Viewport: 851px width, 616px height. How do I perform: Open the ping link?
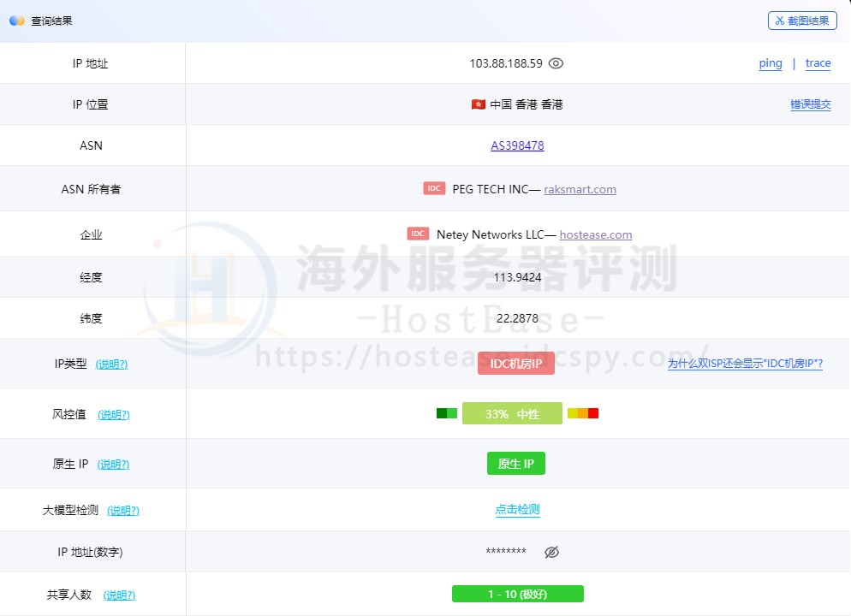pyautogui.click(x=771, y=63)
